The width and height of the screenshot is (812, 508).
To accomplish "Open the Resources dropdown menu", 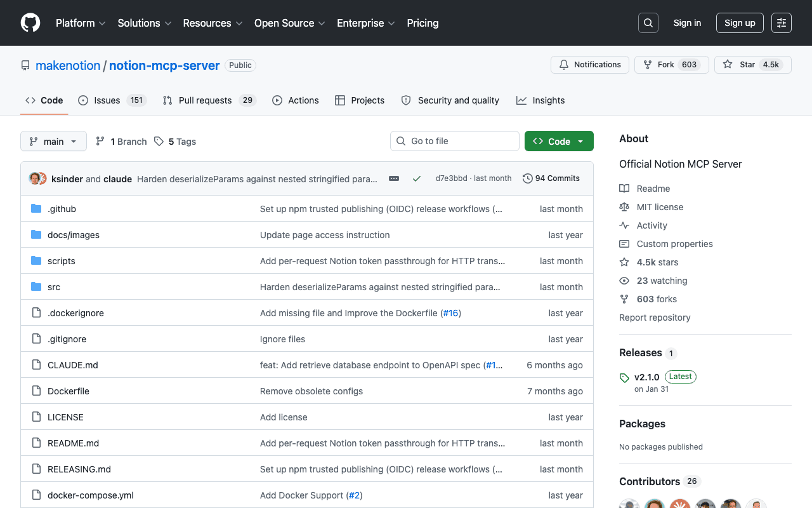I will [x=213, y=23].
